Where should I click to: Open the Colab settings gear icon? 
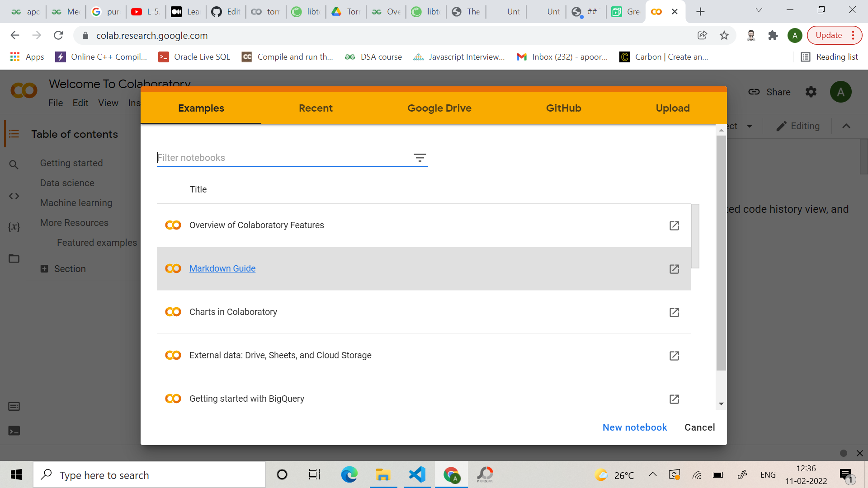811,92
